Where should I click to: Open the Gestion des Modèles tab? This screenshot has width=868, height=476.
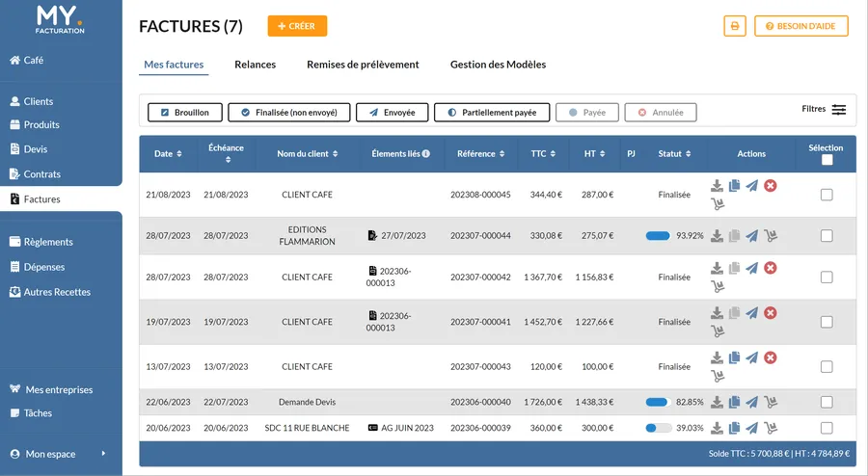[x=498, y=65]
